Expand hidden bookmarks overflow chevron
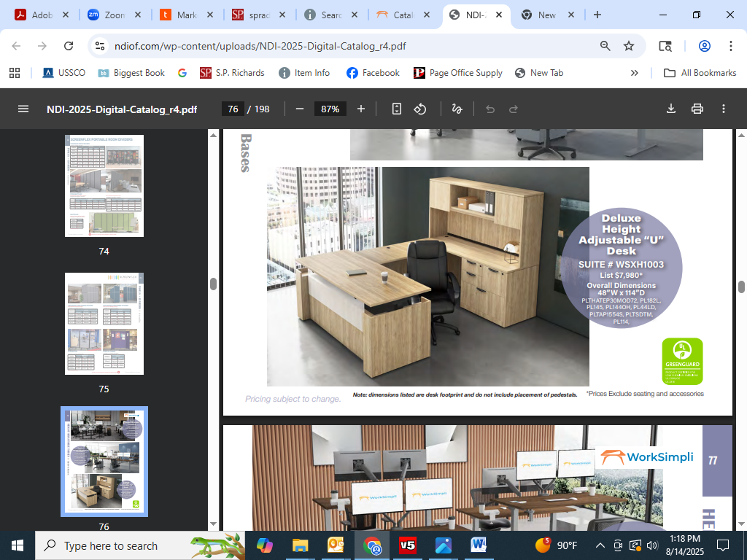 [634, 73]
